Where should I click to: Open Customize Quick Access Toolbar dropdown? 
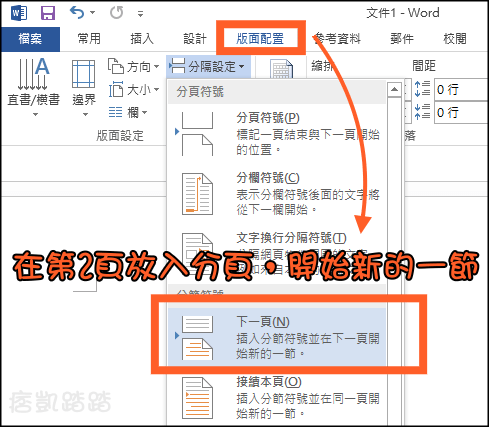tap(140, 14)
